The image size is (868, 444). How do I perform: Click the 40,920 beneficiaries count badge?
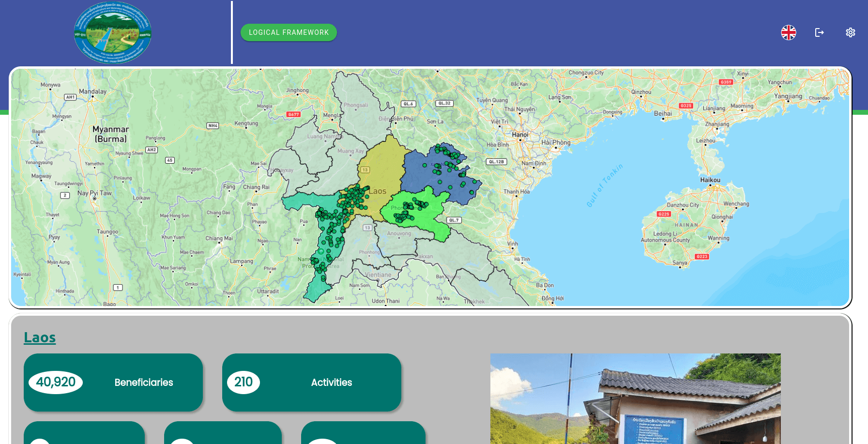pyautogui.click(x=56, y=383)
